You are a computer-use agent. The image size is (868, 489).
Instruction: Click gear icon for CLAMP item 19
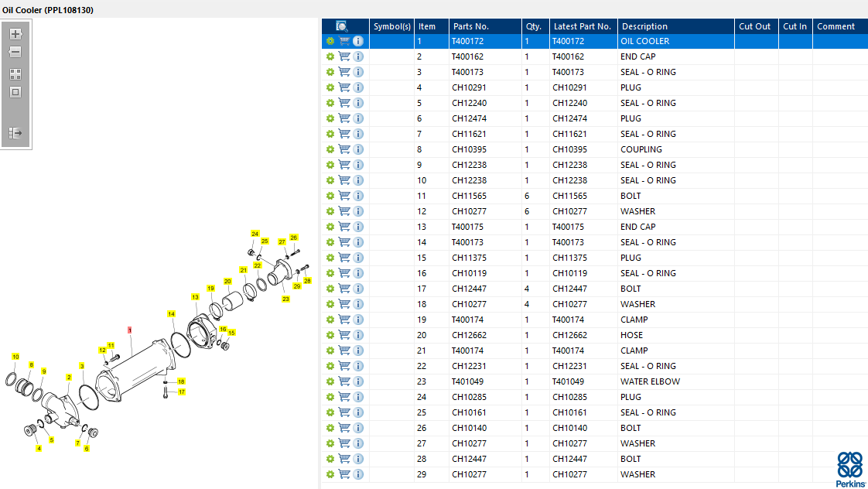click(330, 320)
